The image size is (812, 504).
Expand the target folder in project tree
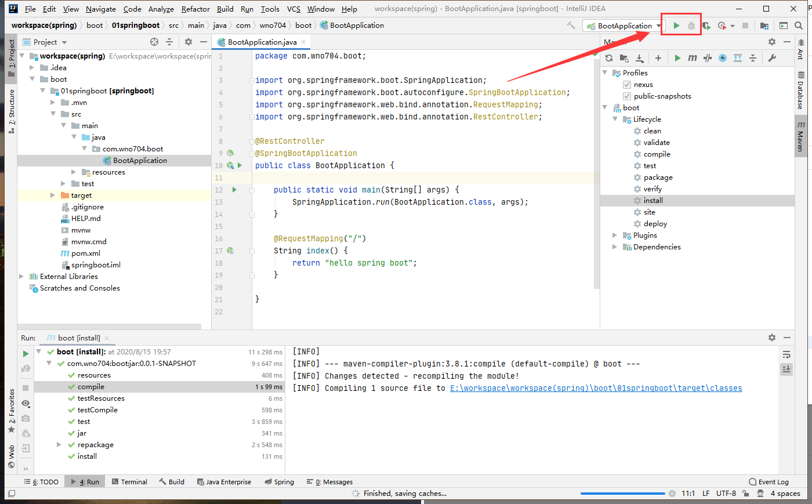click(x=53, y=195)
